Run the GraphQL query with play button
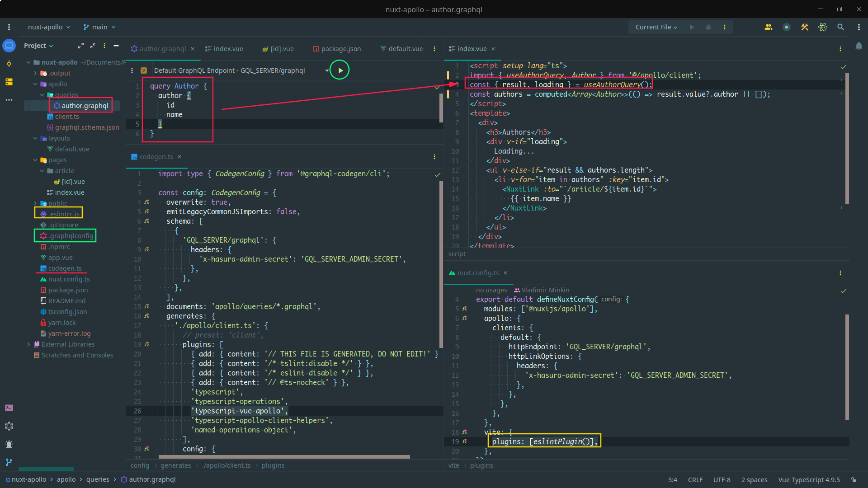Screen dimensions: 868x488 point(340,70)
